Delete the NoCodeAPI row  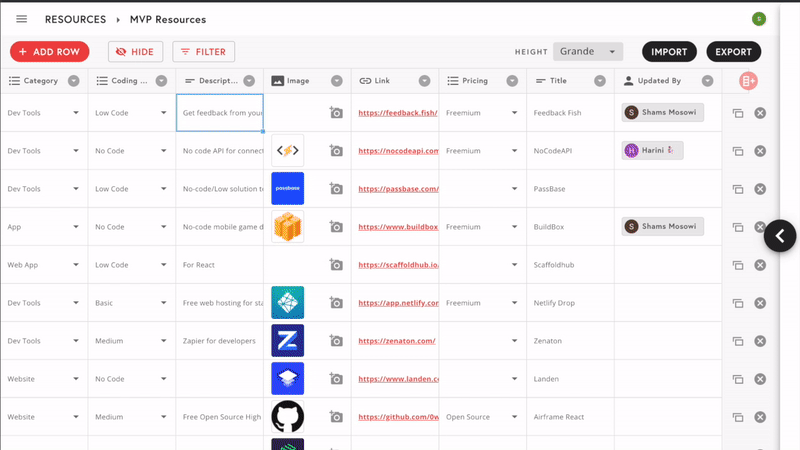tap(760, 151)
